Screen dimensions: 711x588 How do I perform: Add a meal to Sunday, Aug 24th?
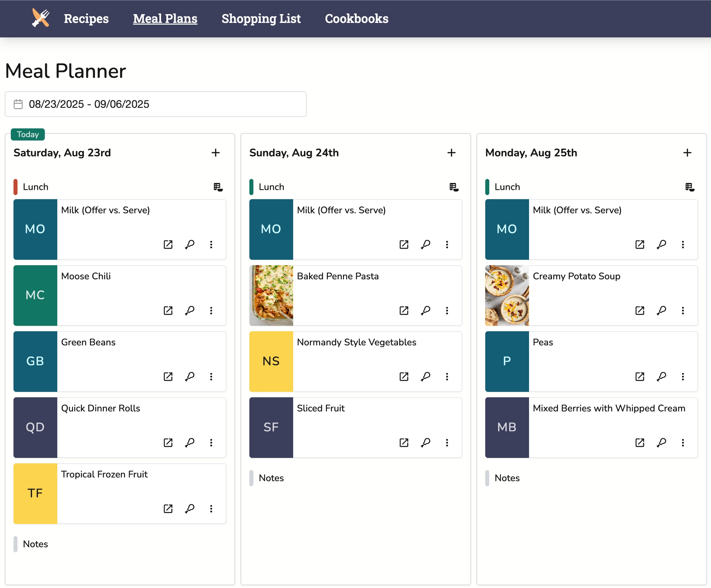tap(452, 153)
